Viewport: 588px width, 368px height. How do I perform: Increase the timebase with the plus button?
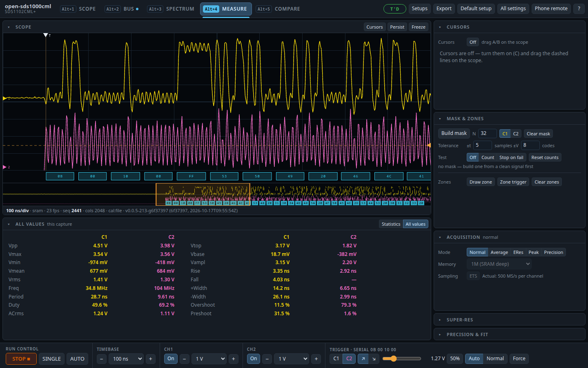pyautogui.click(x=151, y=359)
